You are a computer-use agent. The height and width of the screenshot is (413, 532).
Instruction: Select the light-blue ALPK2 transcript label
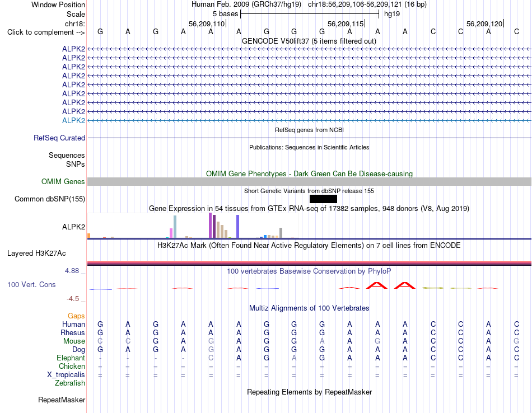click(73, 120)
